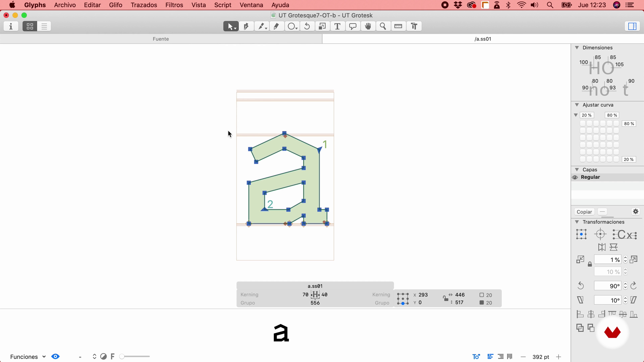Select the TrueType instructor tool
Screen dimensions: 644x362
(414, 26)
